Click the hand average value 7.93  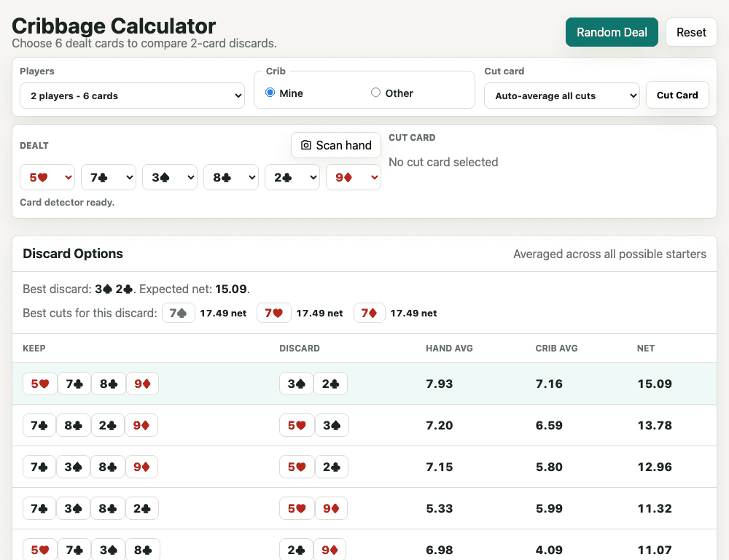[x=440, y=384]
